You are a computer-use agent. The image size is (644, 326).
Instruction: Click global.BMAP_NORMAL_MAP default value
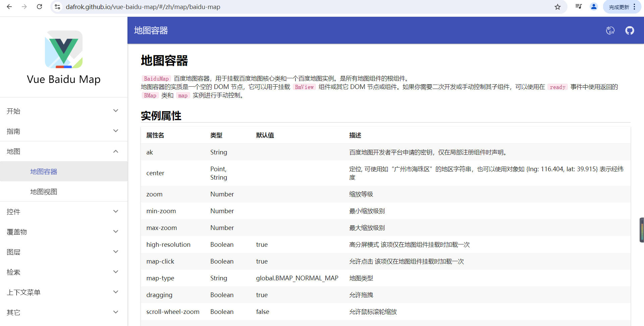pos(297,278)
